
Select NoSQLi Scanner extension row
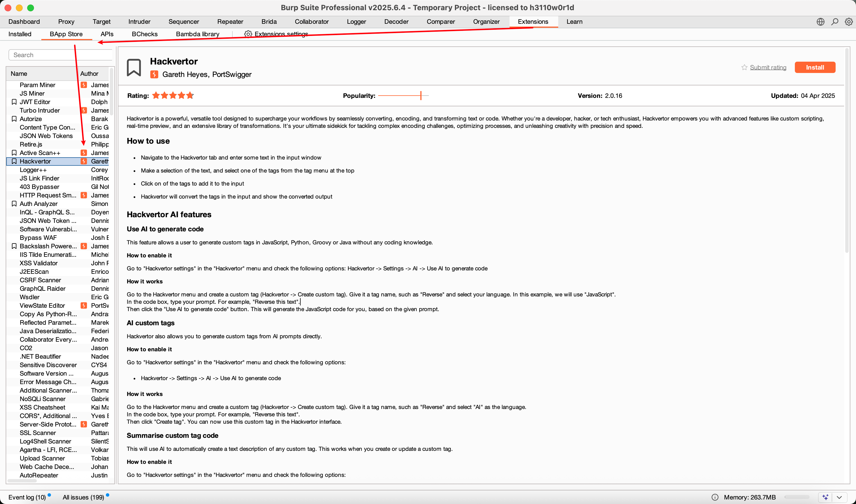pyautogui.click(x=58, y=399)
